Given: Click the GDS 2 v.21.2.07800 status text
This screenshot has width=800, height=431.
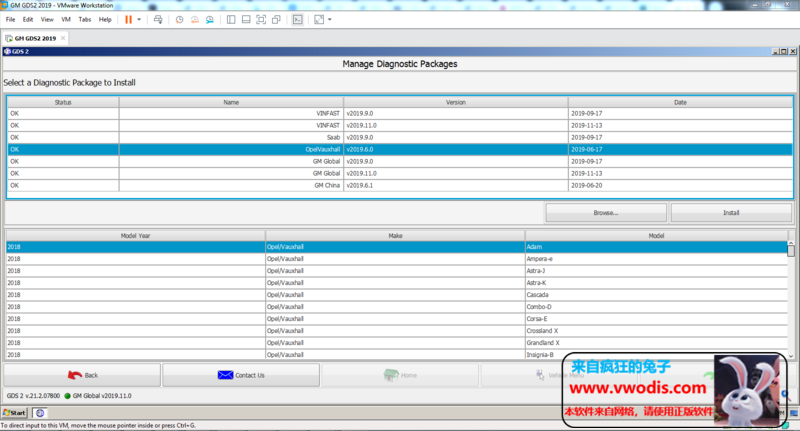Looking at the screenshot, I should point(33,396).
